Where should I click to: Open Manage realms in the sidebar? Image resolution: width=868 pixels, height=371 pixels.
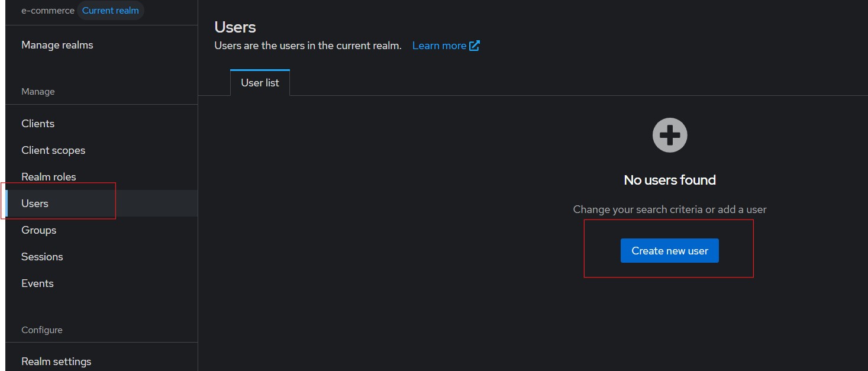click(57, 45)
